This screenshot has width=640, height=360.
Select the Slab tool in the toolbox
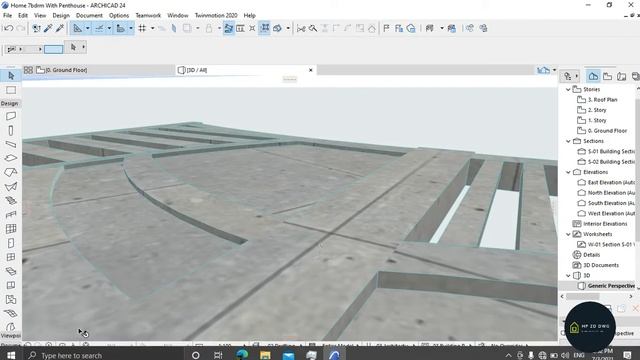click(x=11, y=158)
